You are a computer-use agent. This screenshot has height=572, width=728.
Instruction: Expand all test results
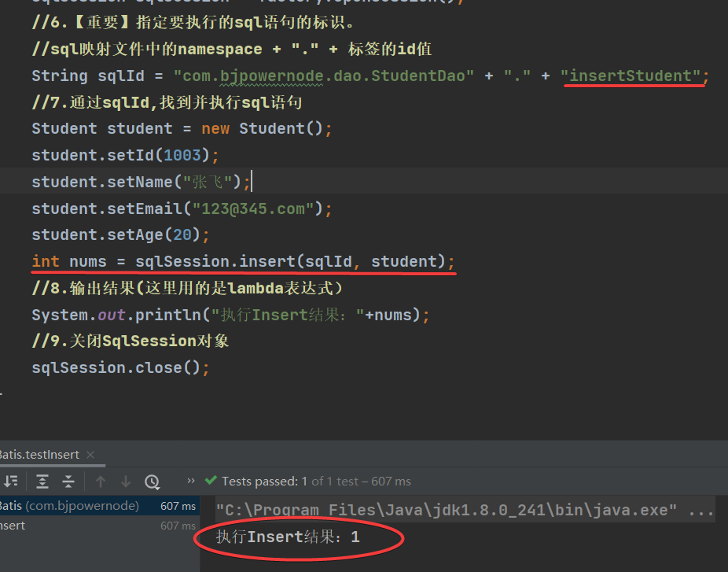(42, 482)
